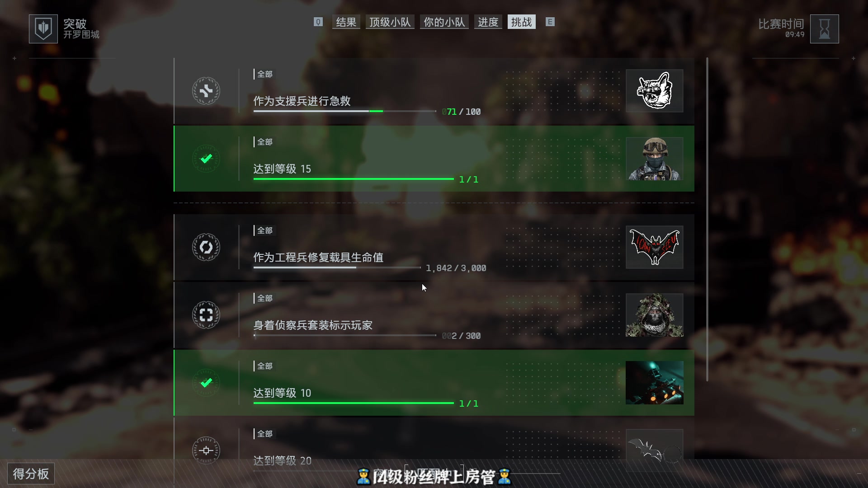Viewport: 868px width, 488px height.
Task: Select the support revive challenge icon
Action: 206,91
